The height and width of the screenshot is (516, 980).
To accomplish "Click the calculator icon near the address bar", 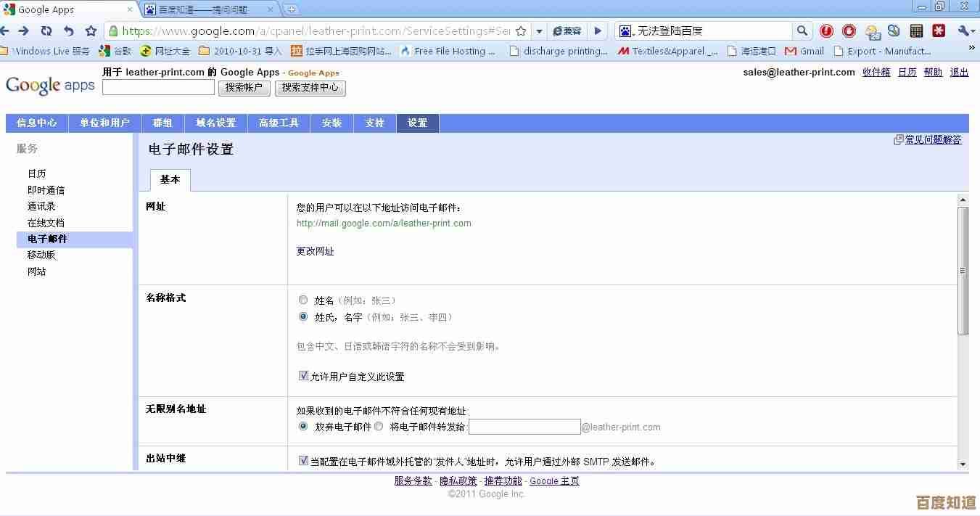I will (x=916, y=30).
